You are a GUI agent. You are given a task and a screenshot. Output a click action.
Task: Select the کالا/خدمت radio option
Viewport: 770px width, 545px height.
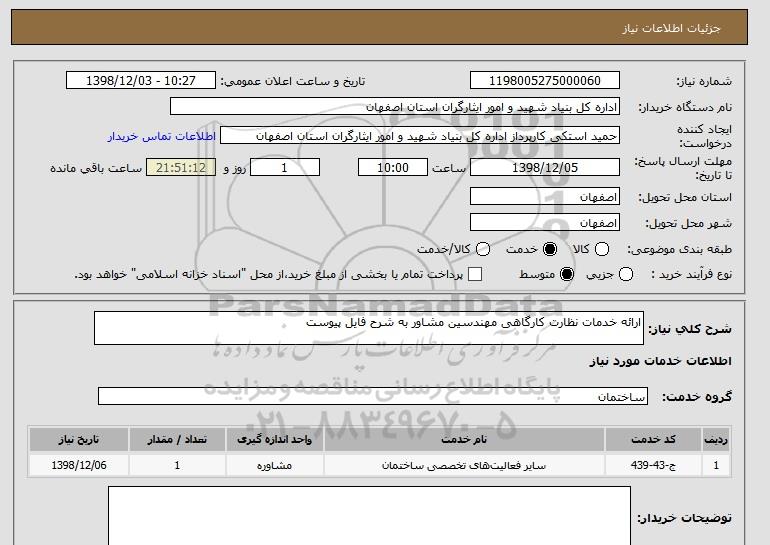[x=483, y=249]
